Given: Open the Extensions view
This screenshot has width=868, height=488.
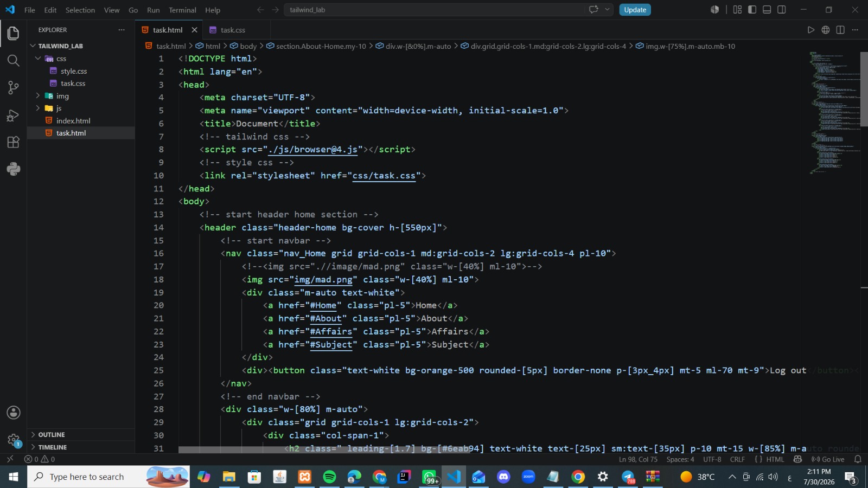Looking at the screenshot, I should coord(13,142).
